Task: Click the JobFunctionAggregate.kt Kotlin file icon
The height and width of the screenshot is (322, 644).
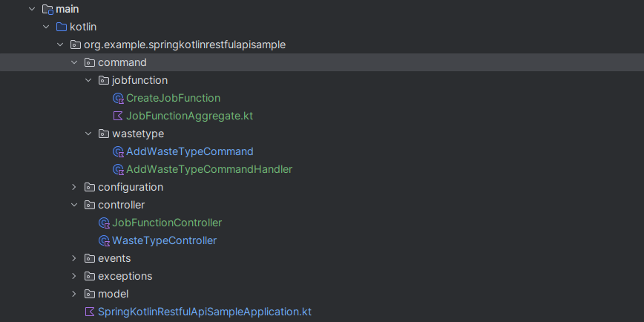Action: click(118, 116)
